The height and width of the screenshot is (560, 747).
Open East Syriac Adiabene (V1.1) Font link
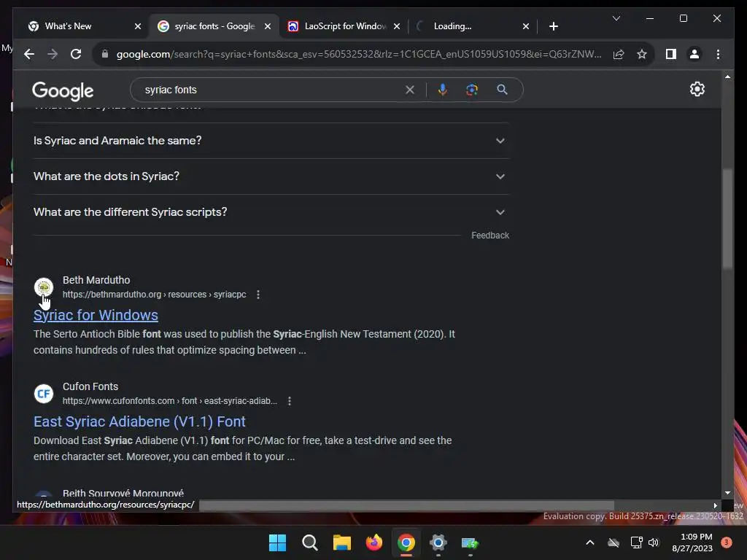[139, 421]
